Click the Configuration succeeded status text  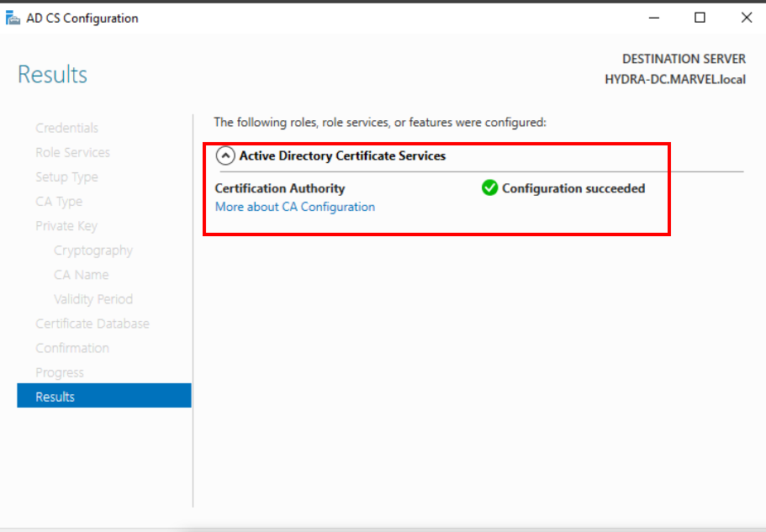[573, 188]
